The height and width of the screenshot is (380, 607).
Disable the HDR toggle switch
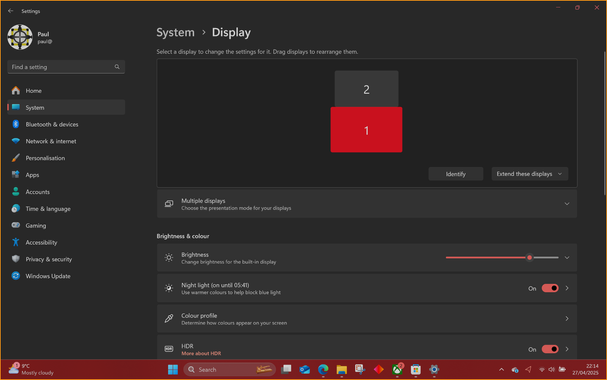coord(550,349)
